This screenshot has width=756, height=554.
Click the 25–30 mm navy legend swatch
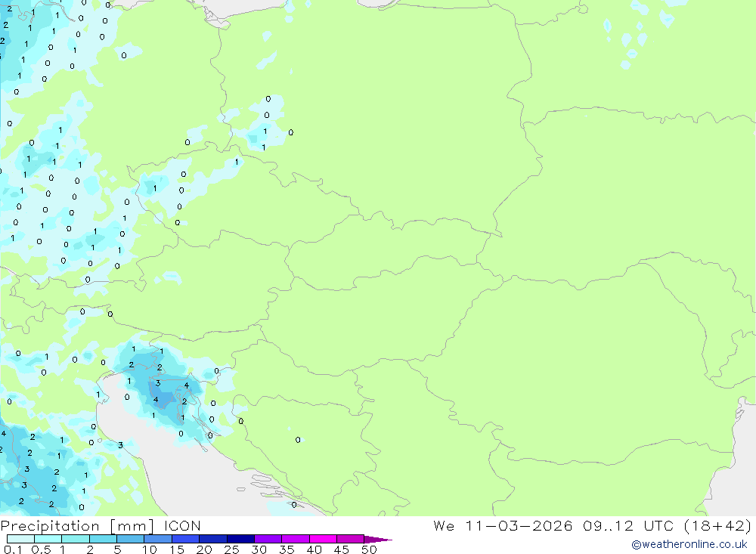click(x=240, y=539)
